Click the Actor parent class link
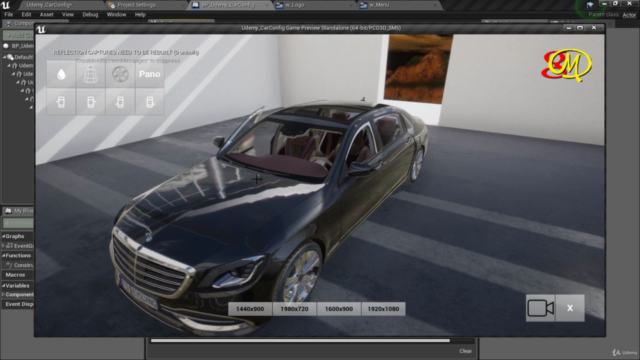 629,15
